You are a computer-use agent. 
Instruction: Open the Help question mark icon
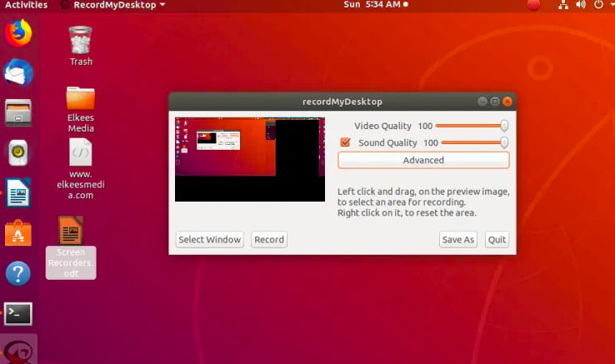click(x=18, y=273)
